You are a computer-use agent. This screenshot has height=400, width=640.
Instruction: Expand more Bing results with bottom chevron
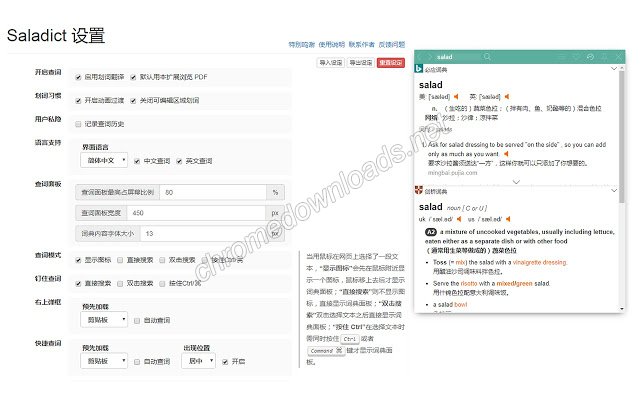pyautogui.click(x=516, y=182)
